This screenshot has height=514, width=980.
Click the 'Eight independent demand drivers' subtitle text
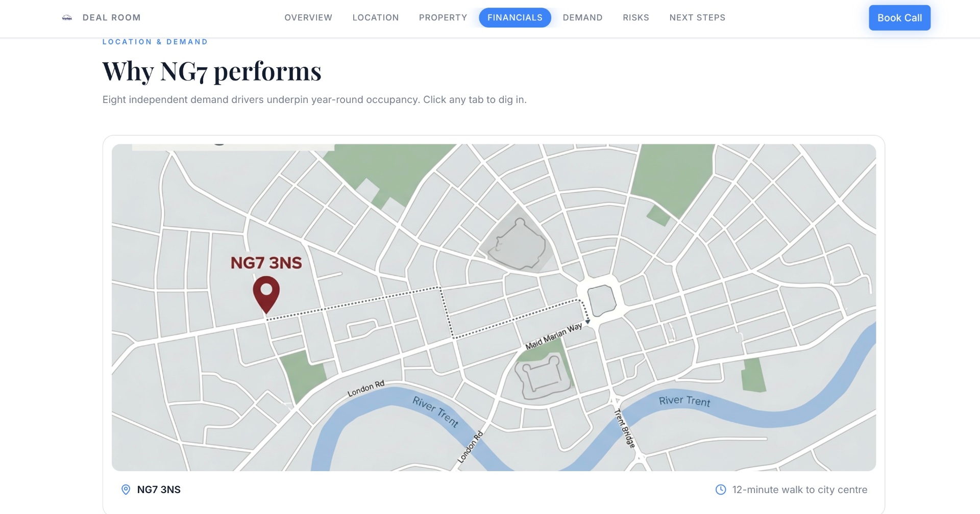tap(314, 99)
